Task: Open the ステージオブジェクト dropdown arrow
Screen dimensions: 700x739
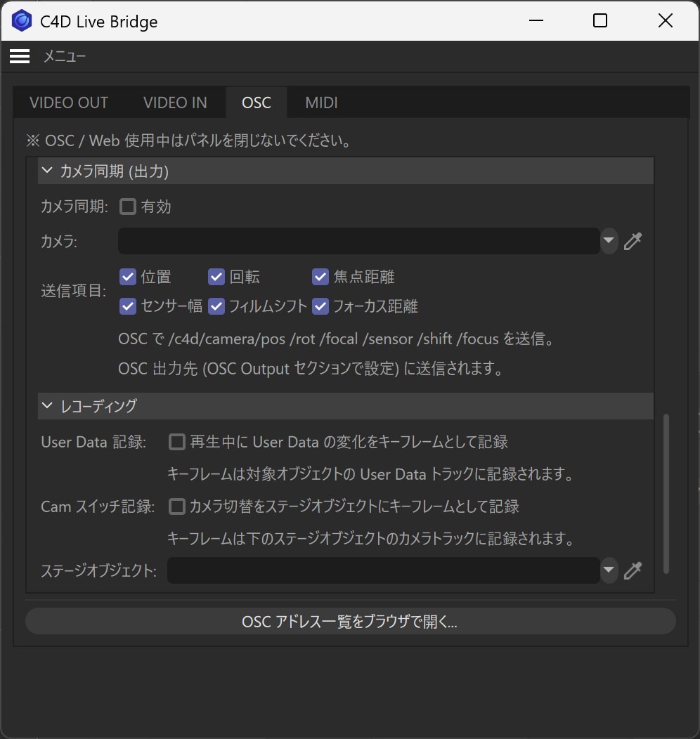Action: coord(609,570)
